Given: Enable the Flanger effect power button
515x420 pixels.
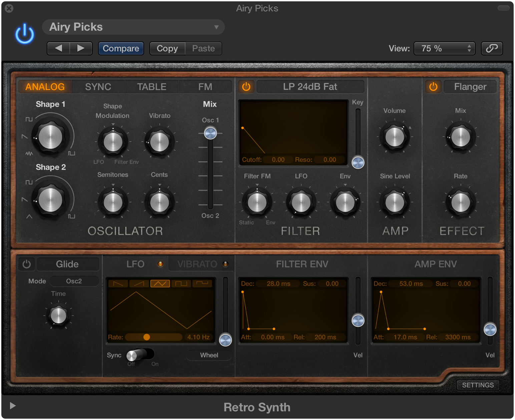Looking at the screenshot, I should point(433,87).
